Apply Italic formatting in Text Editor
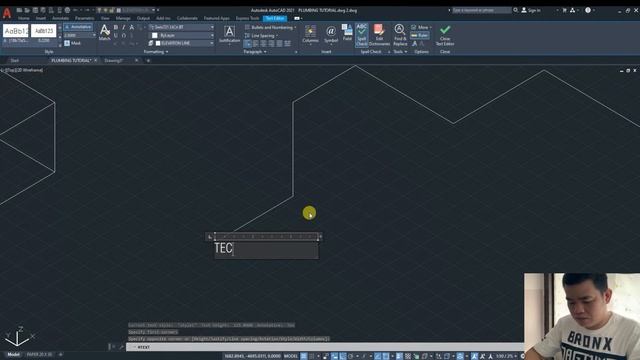 [124, 27]
